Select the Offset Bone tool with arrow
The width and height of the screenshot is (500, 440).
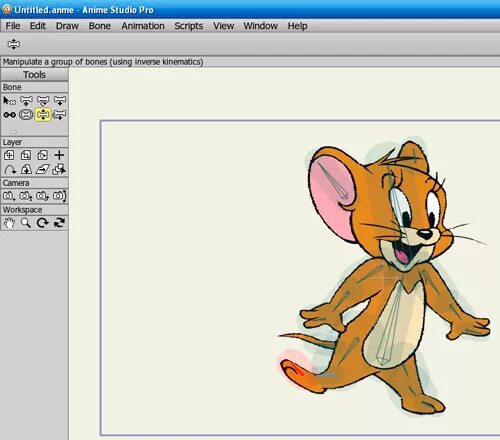click(x=59, y=115)
